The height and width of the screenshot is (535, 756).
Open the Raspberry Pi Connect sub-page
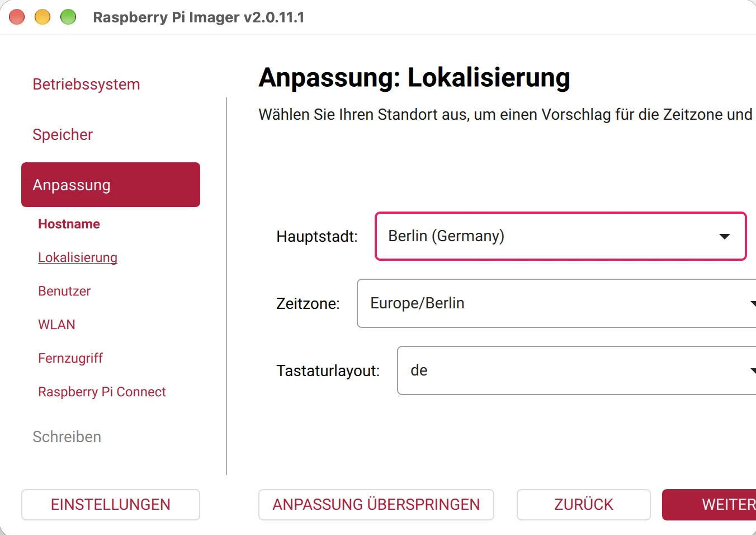102,392
